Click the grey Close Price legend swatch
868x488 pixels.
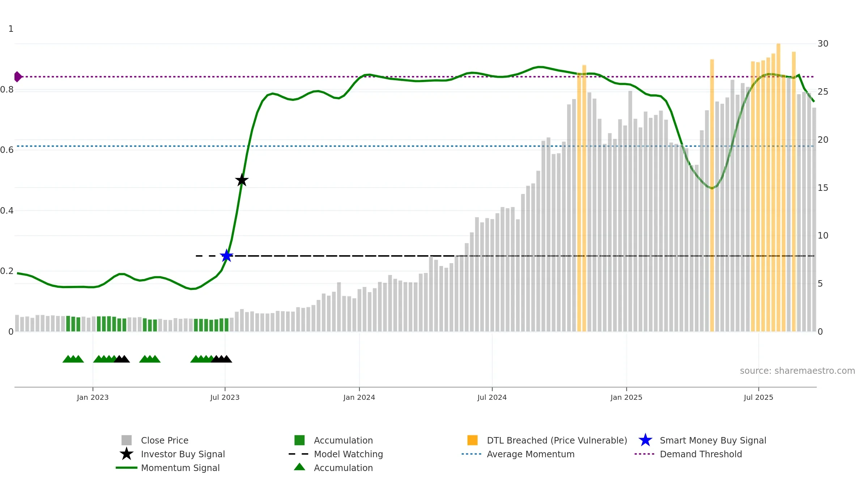pos(127,440)
